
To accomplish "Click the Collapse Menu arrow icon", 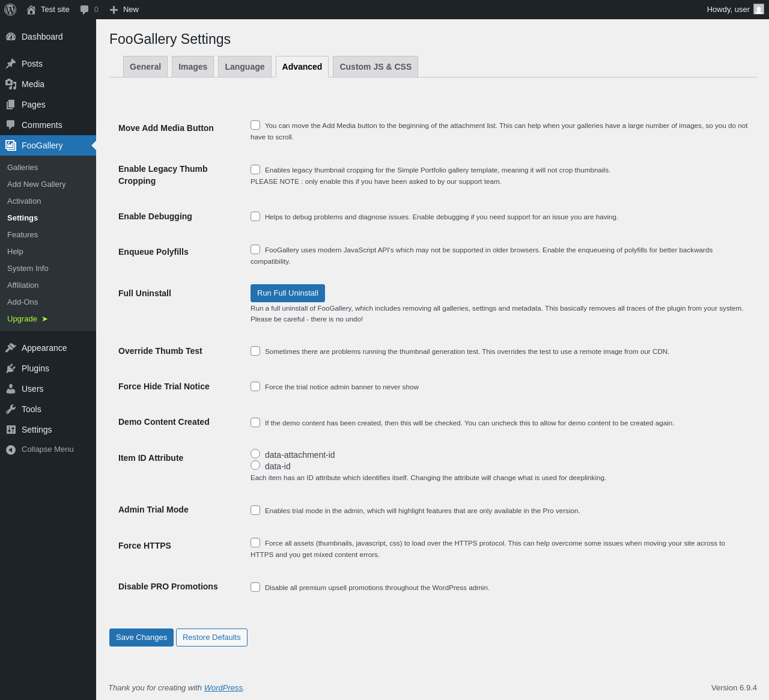I will click(11, 449).
